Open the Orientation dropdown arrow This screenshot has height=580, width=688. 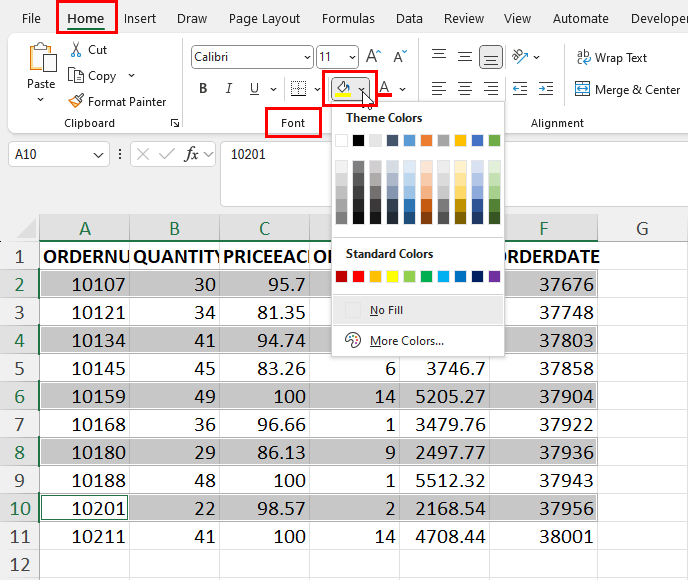pos(536,57)
